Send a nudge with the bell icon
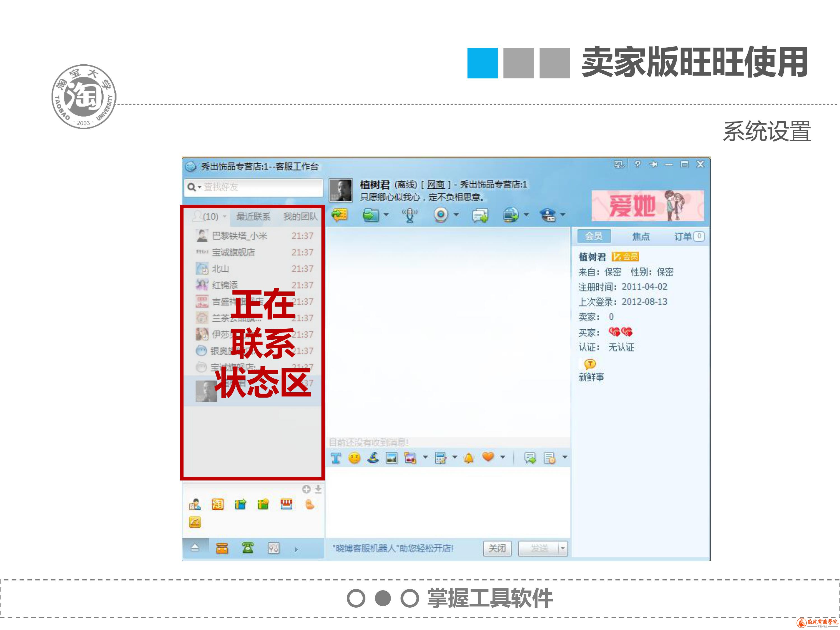840x630 pixels. coord(469,458)
